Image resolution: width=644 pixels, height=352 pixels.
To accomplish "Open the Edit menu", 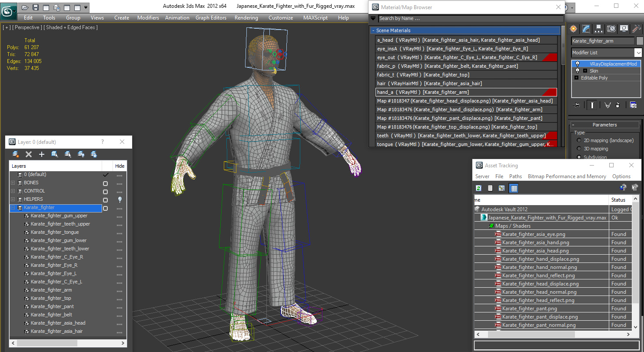I will (x=28, y=18).
